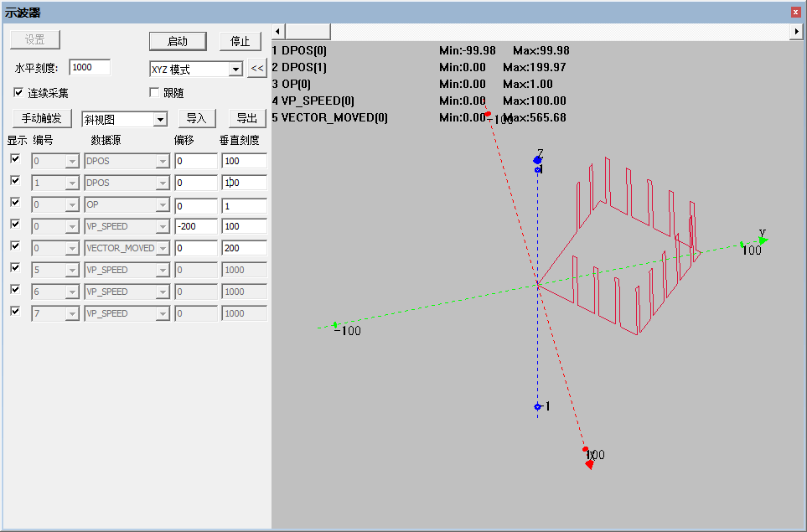Toggle display checkbox for VP_SPEED row numbered 6
Screen dimensions: 807x532
15,290
